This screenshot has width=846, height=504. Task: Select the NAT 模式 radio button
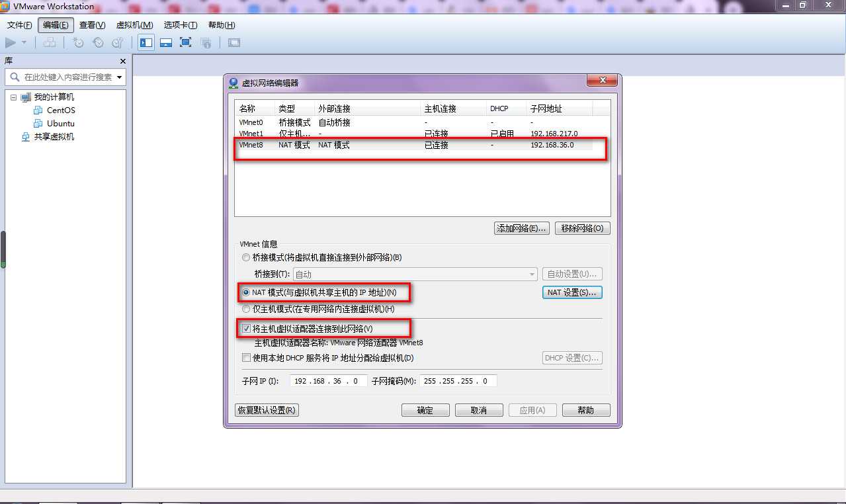pos(246,292)
